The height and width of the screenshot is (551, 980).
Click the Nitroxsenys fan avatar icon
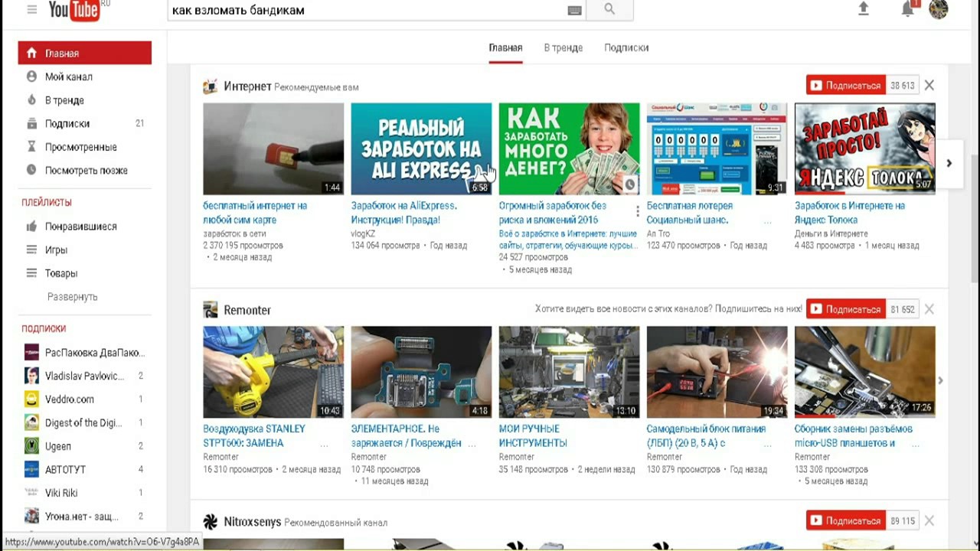[210, 522]
